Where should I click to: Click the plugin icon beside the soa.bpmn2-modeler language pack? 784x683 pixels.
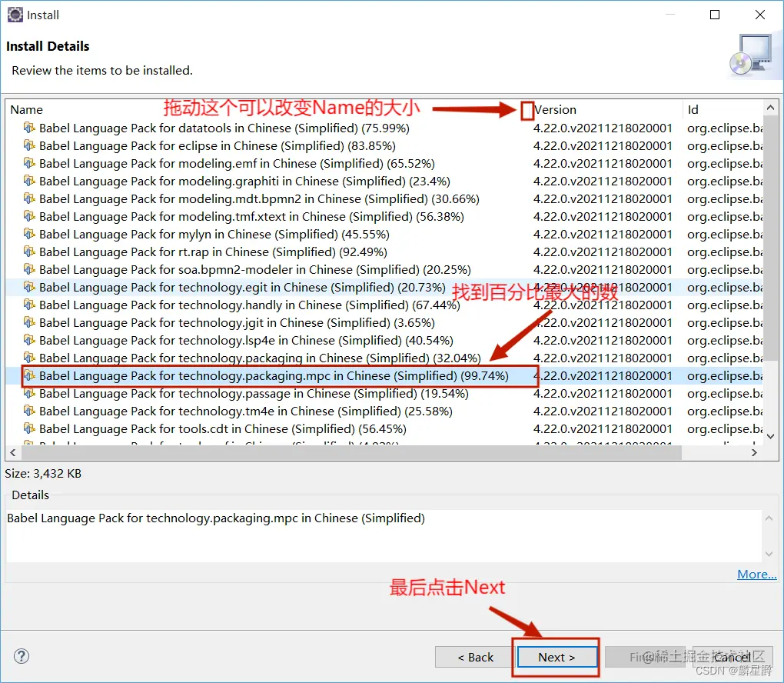[x=29, y=269]
